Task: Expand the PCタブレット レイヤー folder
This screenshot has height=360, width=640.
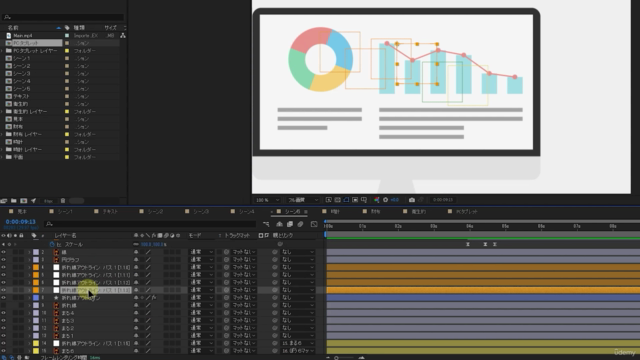Action: pyautogui.click(x=2, y=51)
